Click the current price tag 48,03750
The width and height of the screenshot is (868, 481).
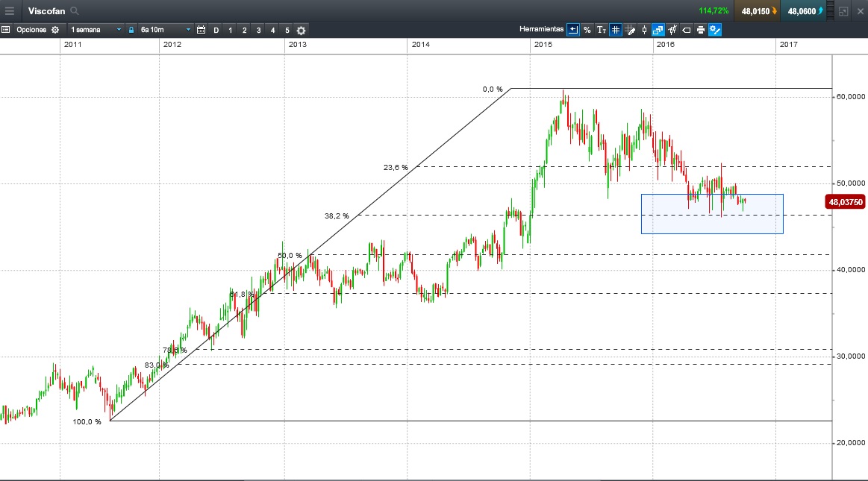tap(846, 202)
